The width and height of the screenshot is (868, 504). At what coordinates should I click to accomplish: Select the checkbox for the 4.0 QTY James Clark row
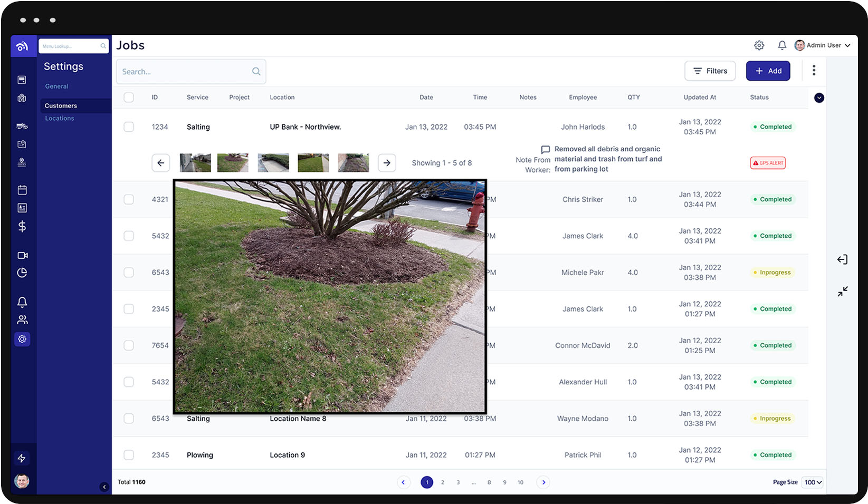129,236
